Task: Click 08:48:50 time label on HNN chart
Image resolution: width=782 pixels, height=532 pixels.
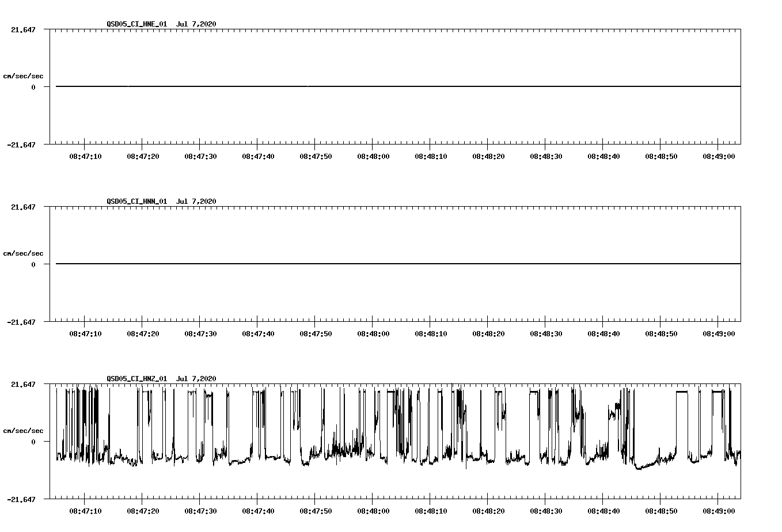Action: (661, 334)
